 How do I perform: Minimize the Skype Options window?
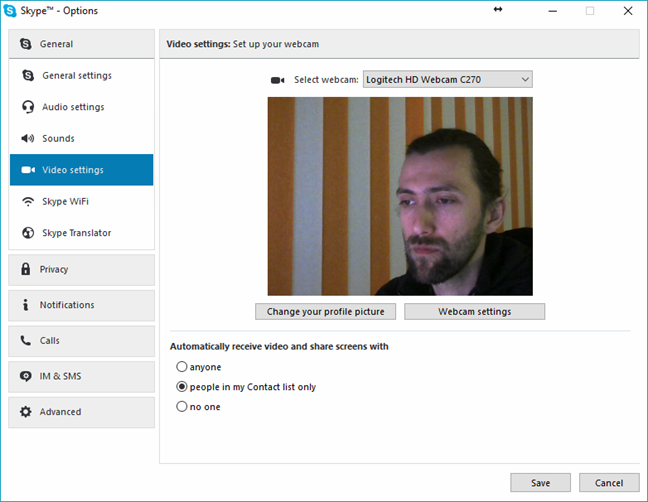[553, 11]
